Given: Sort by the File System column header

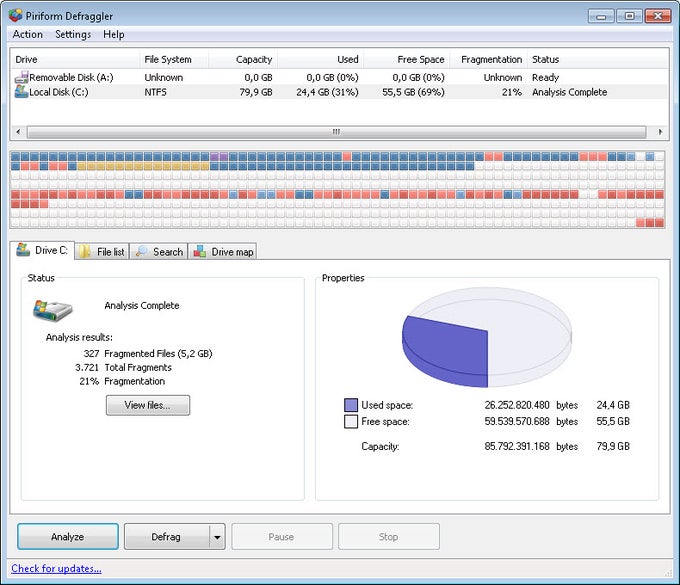Looking at the screenshot, I should pos(174,59).
